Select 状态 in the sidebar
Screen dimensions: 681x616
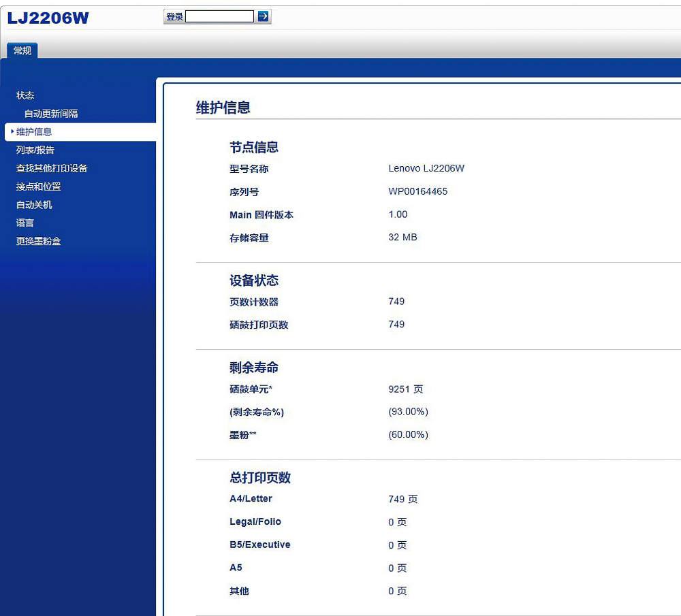pyautogui.click(x=25, y=95)
